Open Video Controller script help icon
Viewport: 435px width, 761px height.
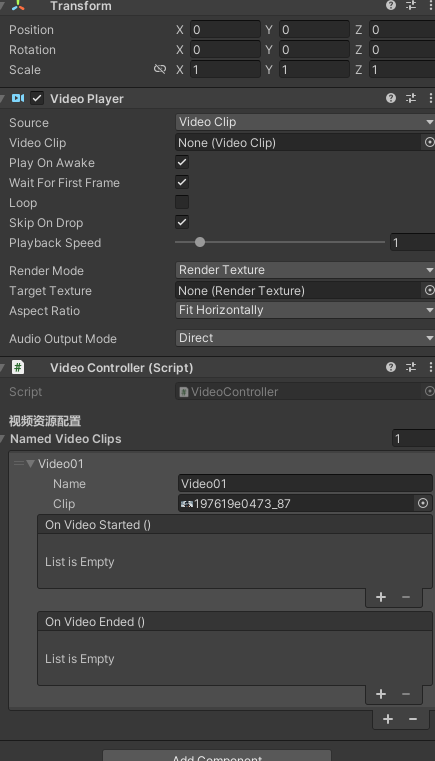391,367
